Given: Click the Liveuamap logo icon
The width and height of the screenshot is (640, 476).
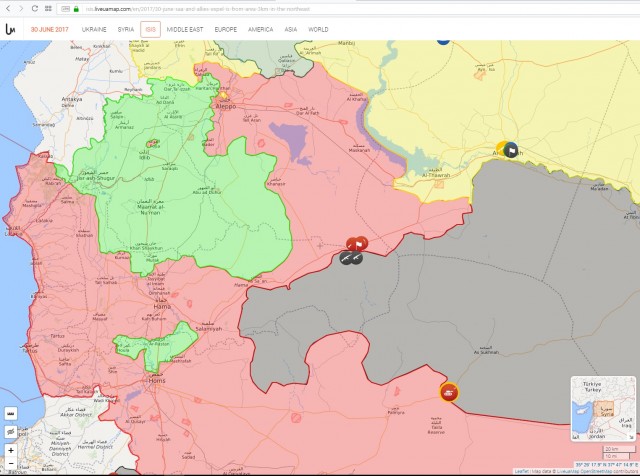Looking at the screenshot, I should 9,30.
